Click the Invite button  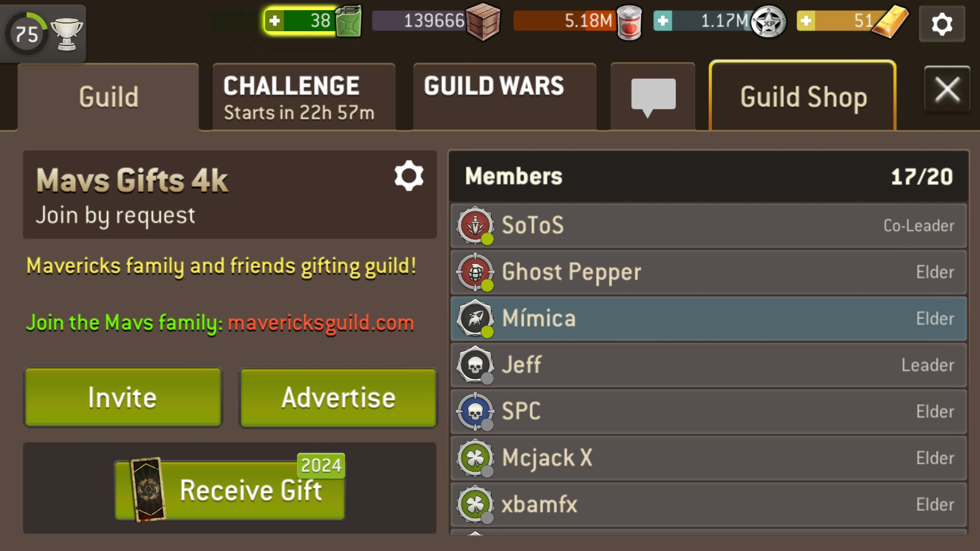(x=123, y=397)
